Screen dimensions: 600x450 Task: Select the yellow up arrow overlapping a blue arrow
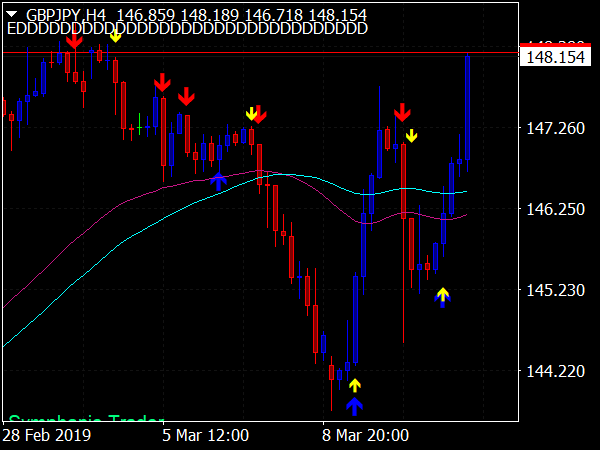pos(442,294)
